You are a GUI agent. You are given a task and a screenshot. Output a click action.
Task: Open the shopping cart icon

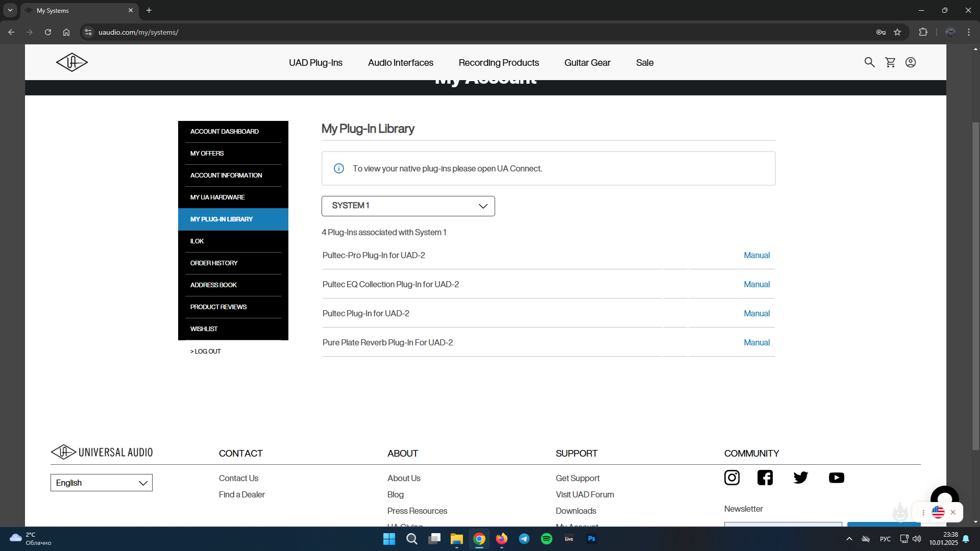pyautogui.click(x=890, y=62)
